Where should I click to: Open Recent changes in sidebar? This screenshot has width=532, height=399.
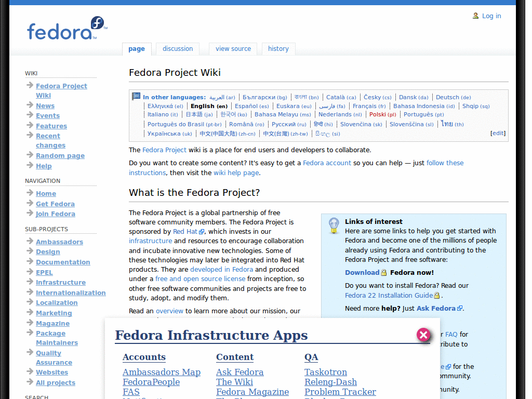point(50,140)
